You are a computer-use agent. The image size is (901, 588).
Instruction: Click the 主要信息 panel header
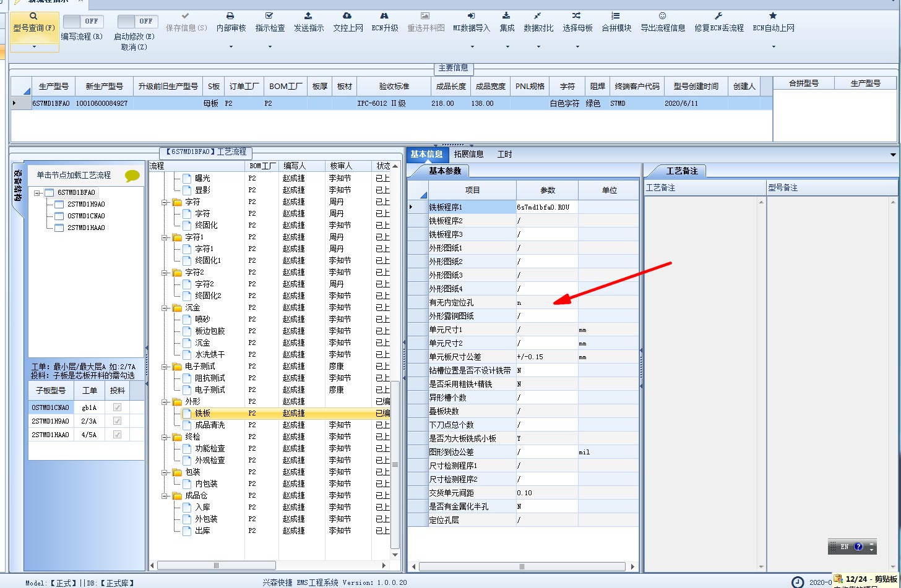[x=453, y=68]
